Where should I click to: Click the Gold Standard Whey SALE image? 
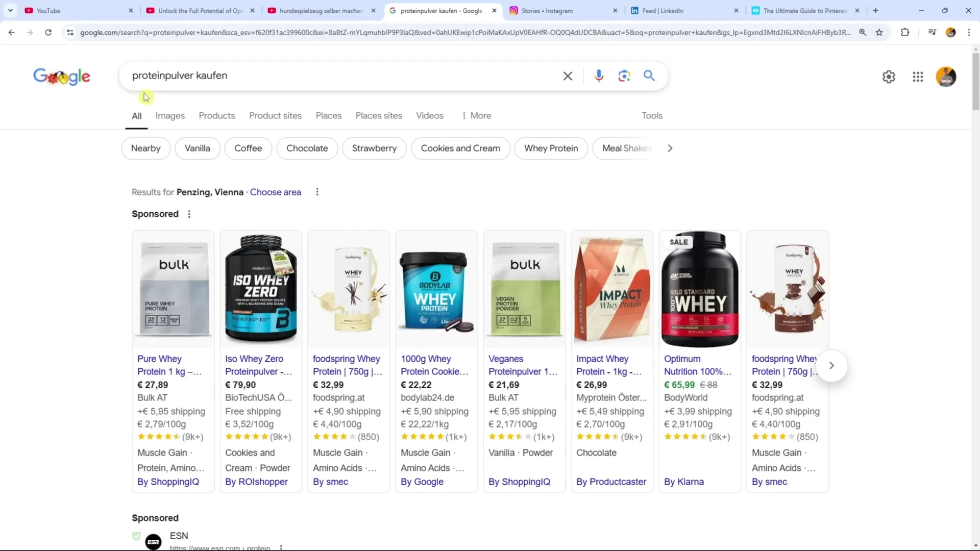point(700,289)
